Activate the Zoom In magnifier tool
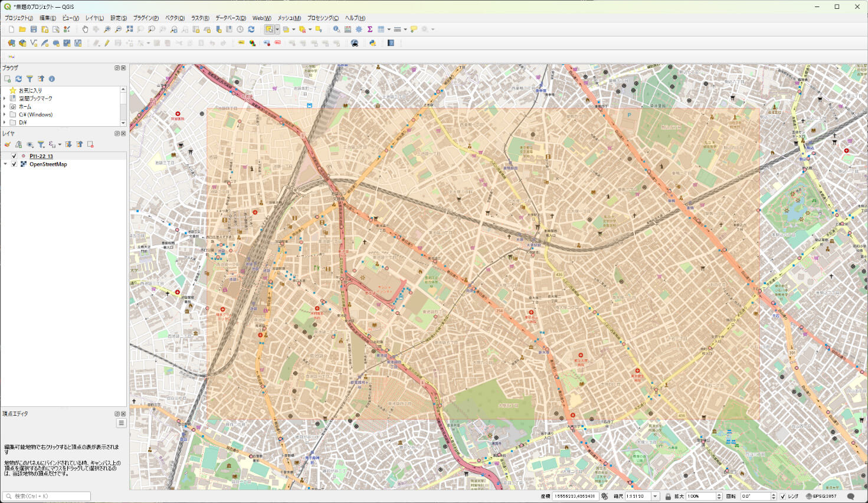The height and width of the screenshot is (503, 868). click(x=107, y=29)
